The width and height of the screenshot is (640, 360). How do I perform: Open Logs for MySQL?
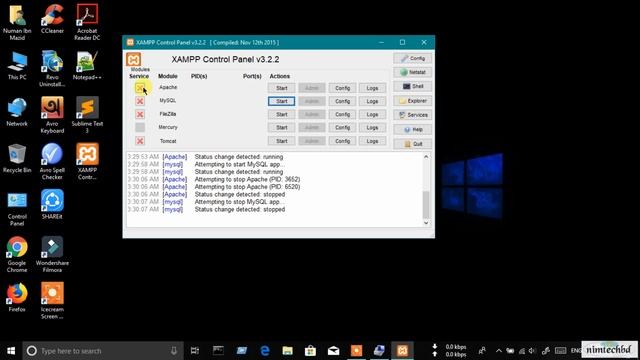pos(372,101)
